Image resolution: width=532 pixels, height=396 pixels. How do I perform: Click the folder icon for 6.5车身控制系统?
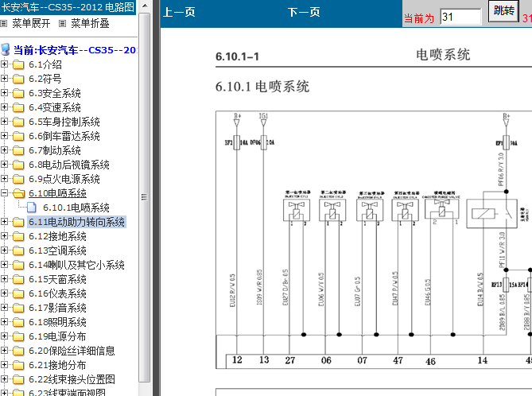click(18, 122)
